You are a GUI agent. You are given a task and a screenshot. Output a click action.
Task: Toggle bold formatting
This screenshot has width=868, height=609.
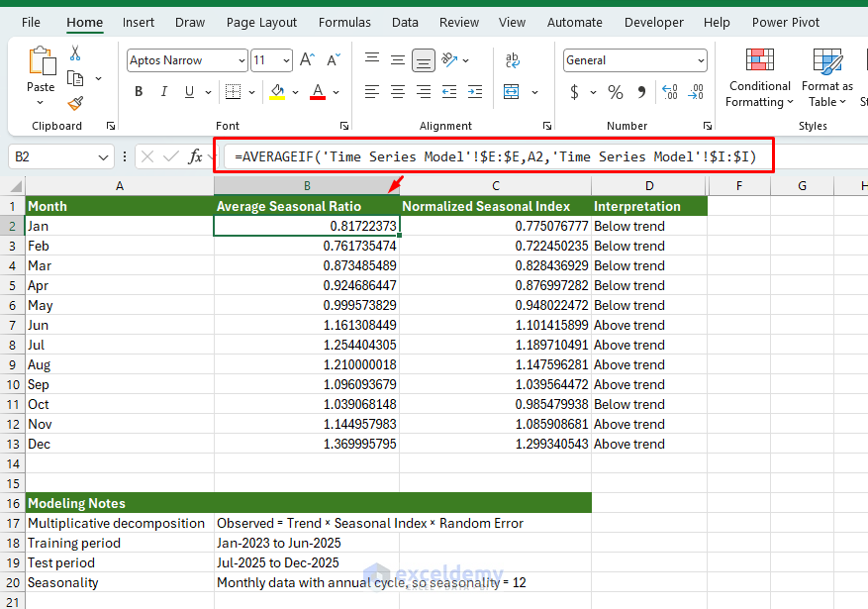pos(139,92)
